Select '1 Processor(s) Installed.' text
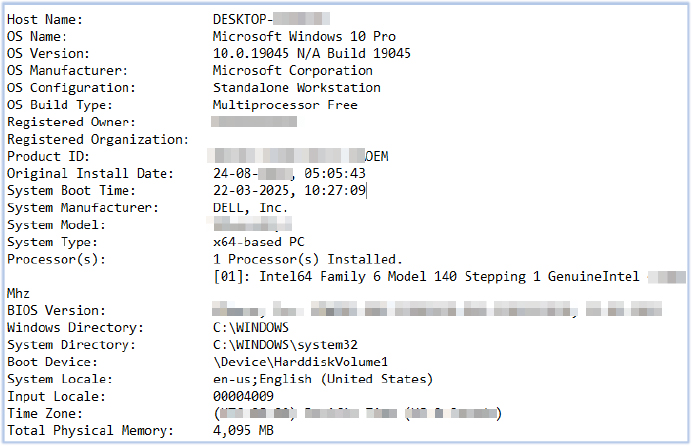This screenshot has width=692, height=446. coord(308,260)
